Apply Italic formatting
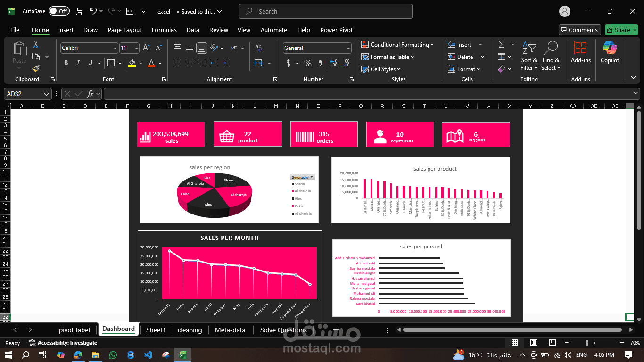644x362 pixels. tap(78, 63)
